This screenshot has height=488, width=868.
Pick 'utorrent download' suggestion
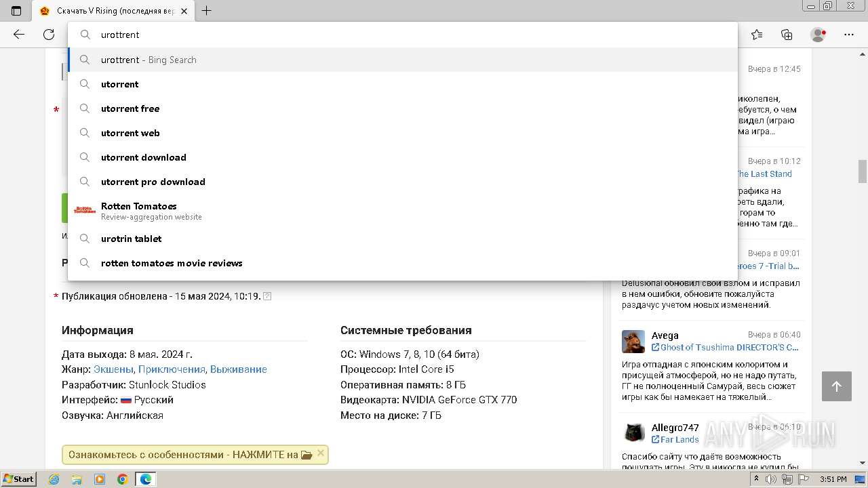pos(403,157)
